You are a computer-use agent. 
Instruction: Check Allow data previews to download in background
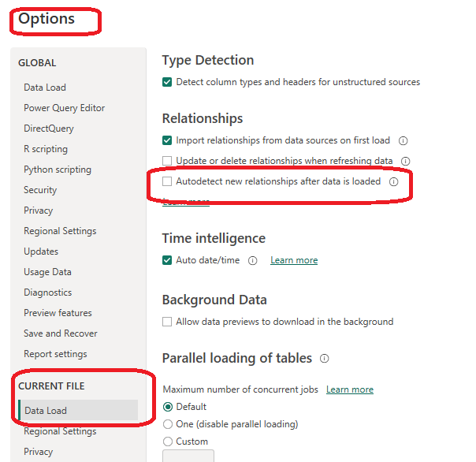pyautogui.click(x=167, y=322)
